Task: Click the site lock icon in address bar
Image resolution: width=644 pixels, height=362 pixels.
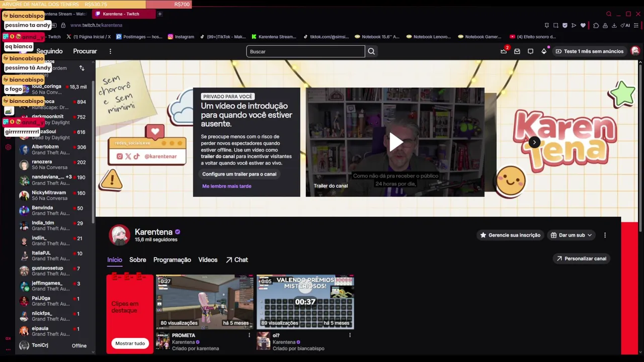Action: 63,25
